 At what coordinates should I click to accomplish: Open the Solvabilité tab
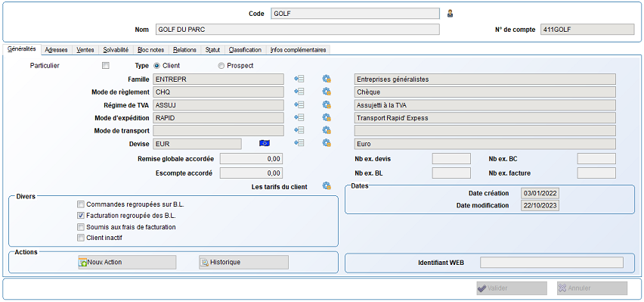click(116, 50)
